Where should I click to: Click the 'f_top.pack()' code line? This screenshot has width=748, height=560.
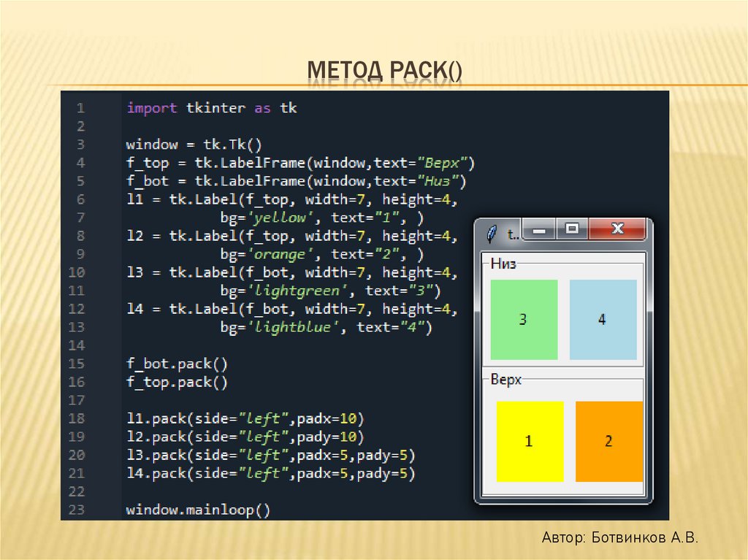[177, 383]
